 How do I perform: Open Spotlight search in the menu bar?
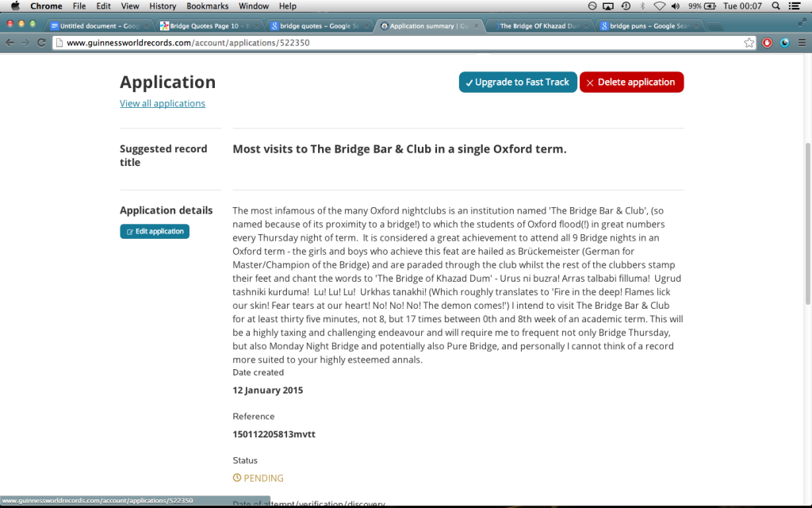point(776,6)
